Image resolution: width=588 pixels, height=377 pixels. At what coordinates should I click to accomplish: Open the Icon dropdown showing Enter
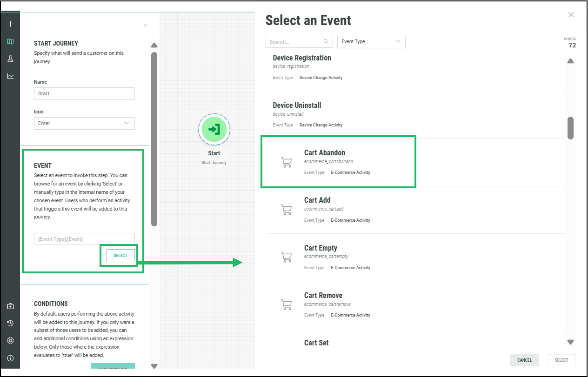[84, 123]
